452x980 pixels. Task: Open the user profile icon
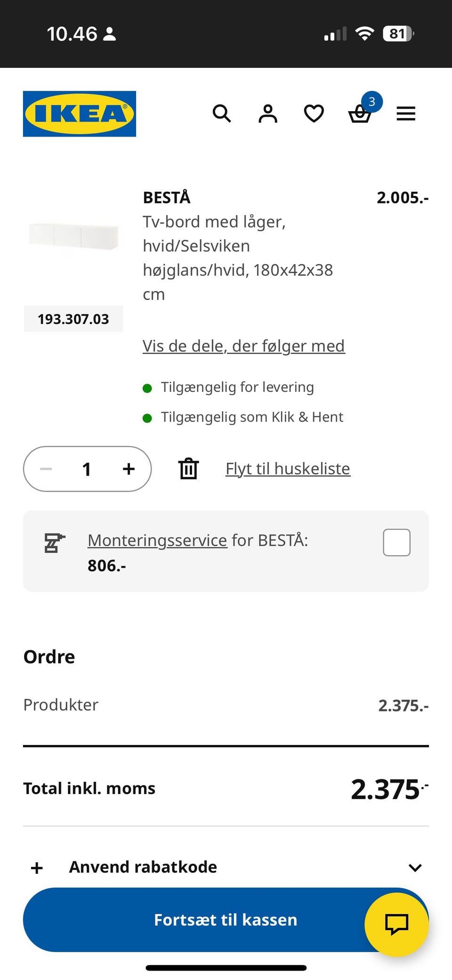tap(268, 113)
